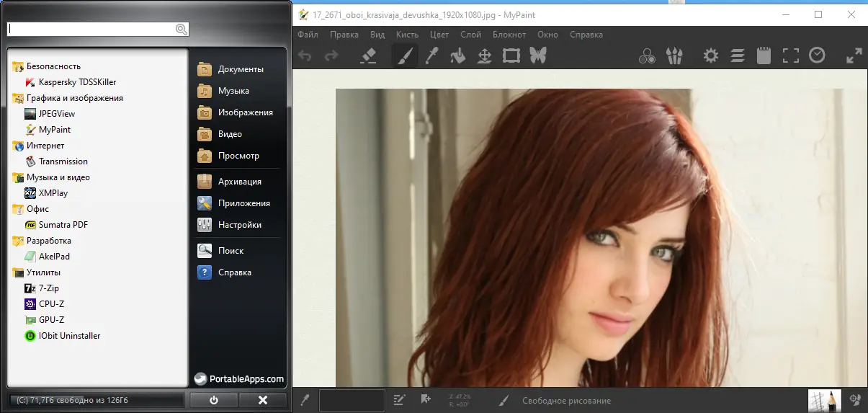Click the current color swatch in status bar
Viewport: 868px width, 413px height.
click(352, 400)
